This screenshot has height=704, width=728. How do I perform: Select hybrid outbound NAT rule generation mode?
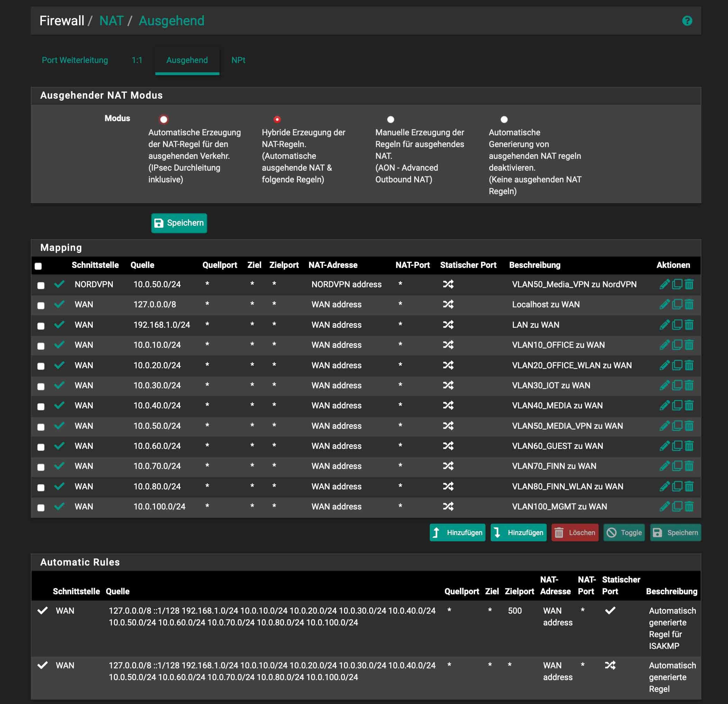[x=277, y=119]
